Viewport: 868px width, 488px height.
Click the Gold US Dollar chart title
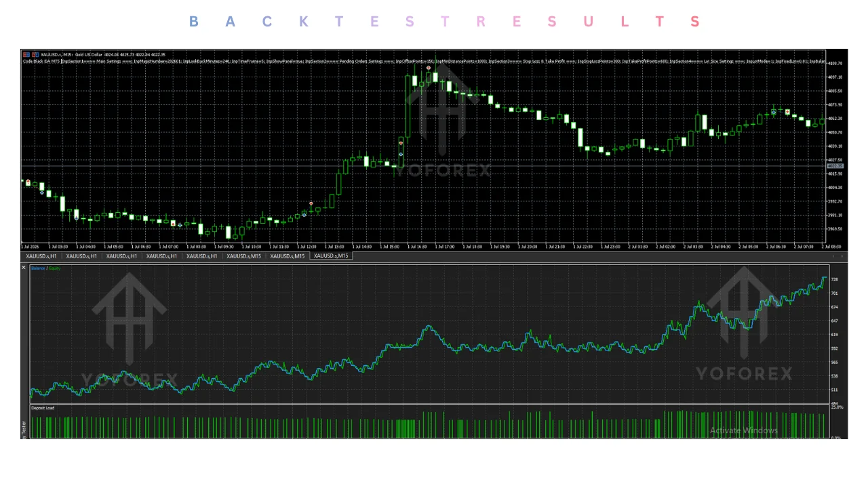tap(88, 54)
